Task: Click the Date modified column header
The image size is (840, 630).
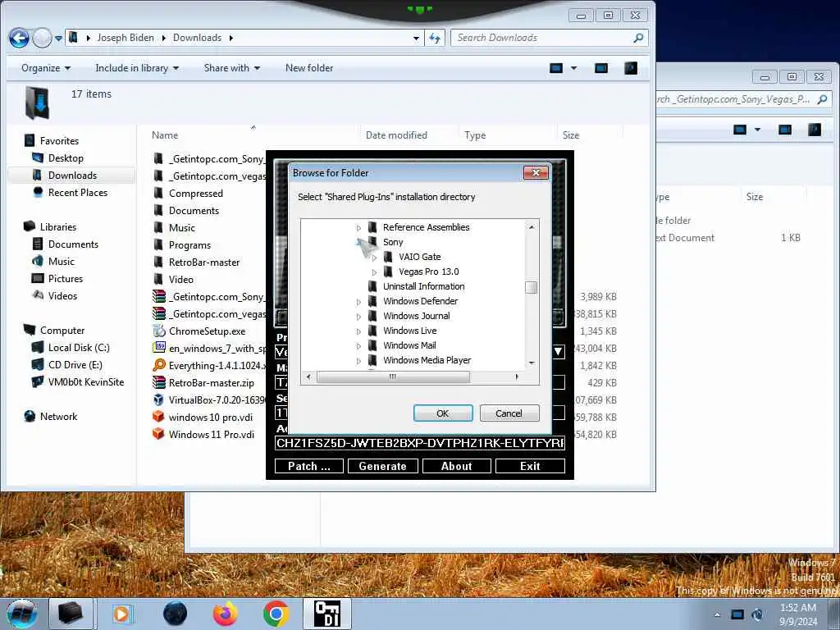Action: (396, 135)
